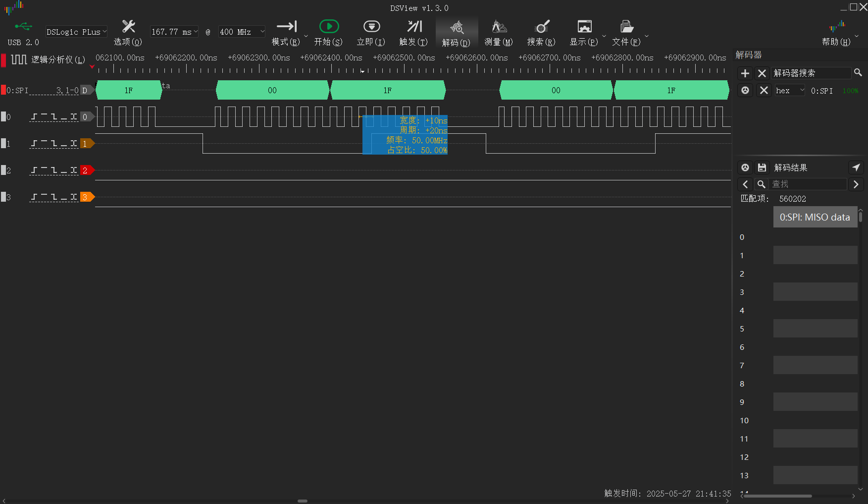Click in the find (查找) input field
868x504 pixels.
(x=808, y=184)
